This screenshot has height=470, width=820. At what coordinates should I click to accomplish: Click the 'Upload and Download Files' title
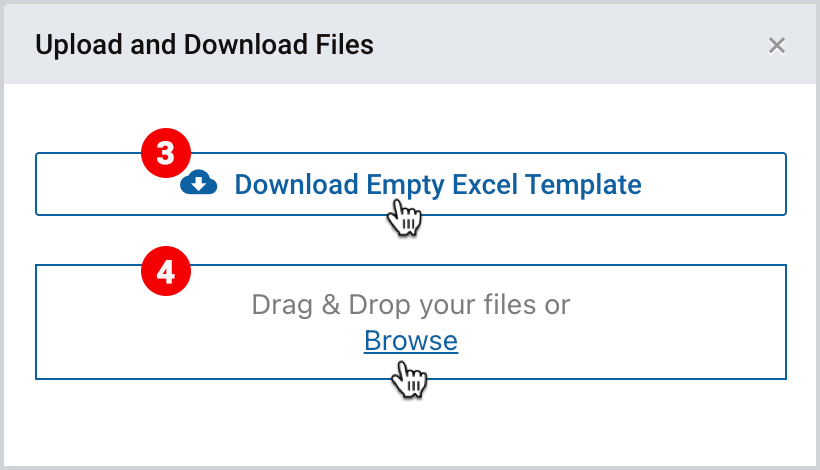tap(204, 45)
